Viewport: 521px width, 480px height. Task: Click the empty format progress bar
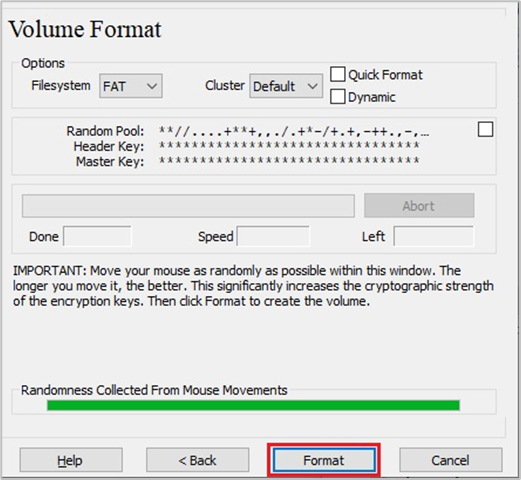188,206
